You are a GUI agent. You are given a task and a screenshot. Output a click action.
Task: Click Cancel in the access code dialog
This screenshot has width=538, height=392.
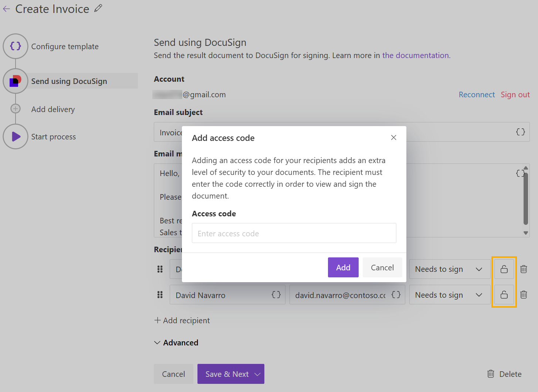pyautogui.click(x=382, y=267)
